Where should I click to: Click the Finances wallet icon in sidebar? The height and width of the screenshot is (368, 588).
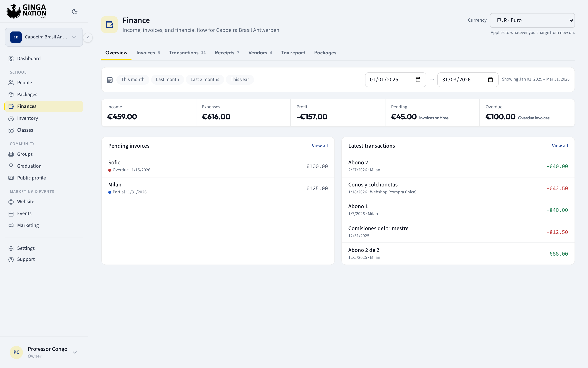coord(11,106)
